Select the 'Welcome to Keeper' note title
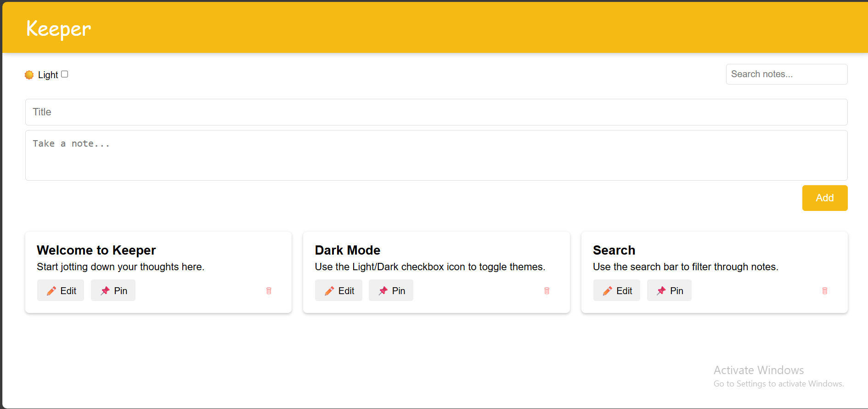 (x=96, y=250)
